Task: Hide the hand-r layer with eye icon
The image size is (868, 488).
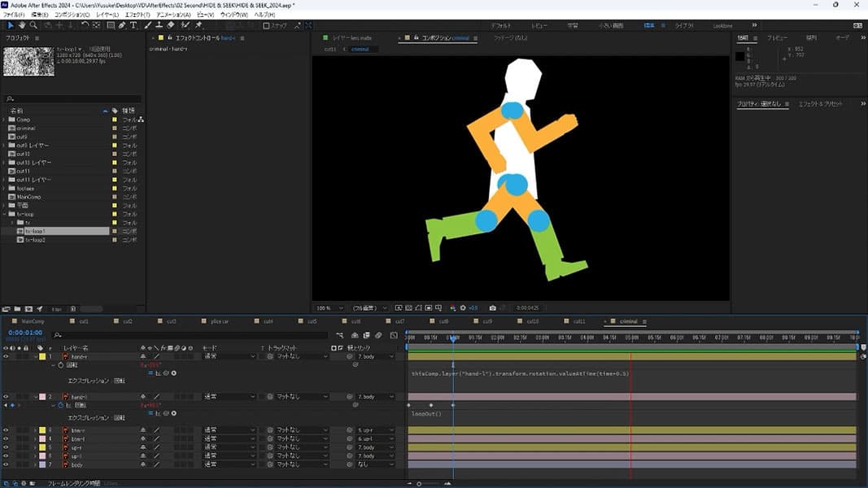Action: [6, 356]
